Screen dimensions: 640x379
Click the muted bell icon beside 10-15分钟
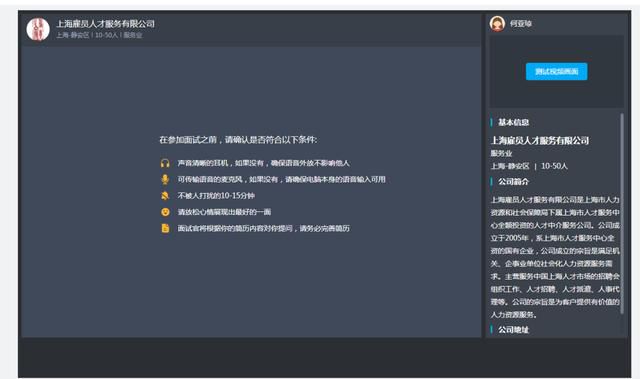coord(165,196)
